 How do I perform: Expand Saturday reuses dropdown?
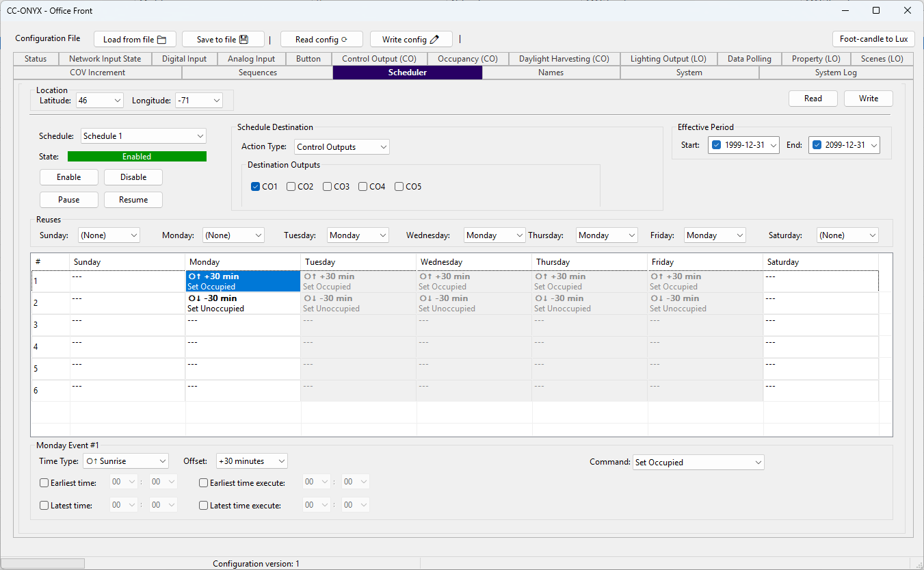point(847,235)
